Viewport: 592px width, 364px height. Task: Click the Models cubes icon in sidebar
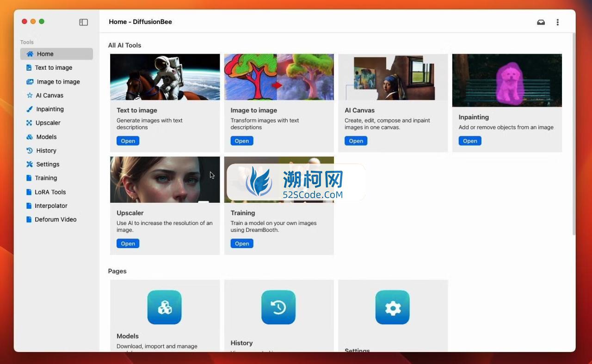click(30, 137)
